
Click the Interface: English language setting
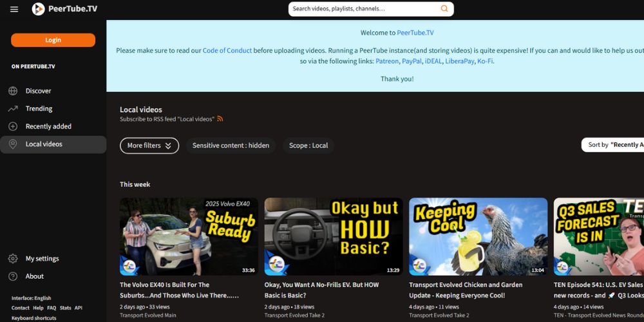click(31, 298)
